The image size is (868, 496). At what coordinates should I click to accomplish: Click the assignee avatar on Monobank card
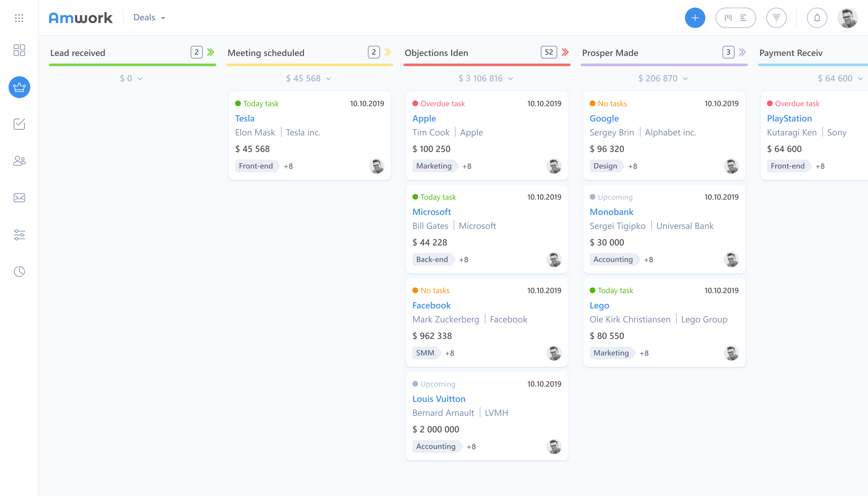point(731,260)
